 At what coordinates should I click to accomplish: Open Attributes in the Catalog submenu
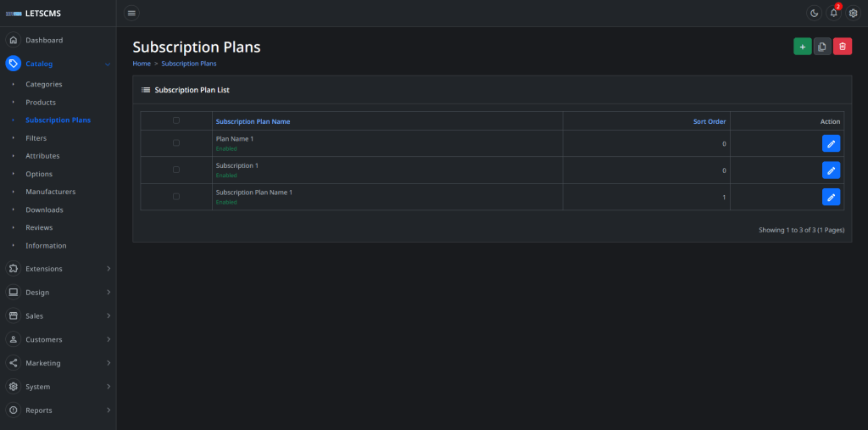[42, 156]
